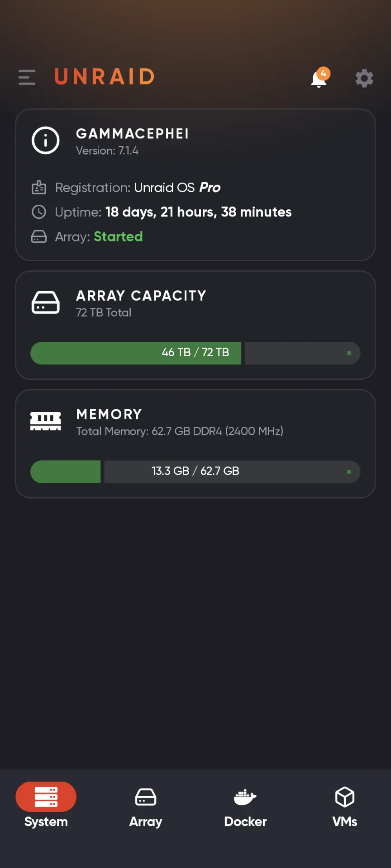Screen dimensions: 391x868
Task: Click the server icon for Array Capacity
Action: tap(45, 302)
